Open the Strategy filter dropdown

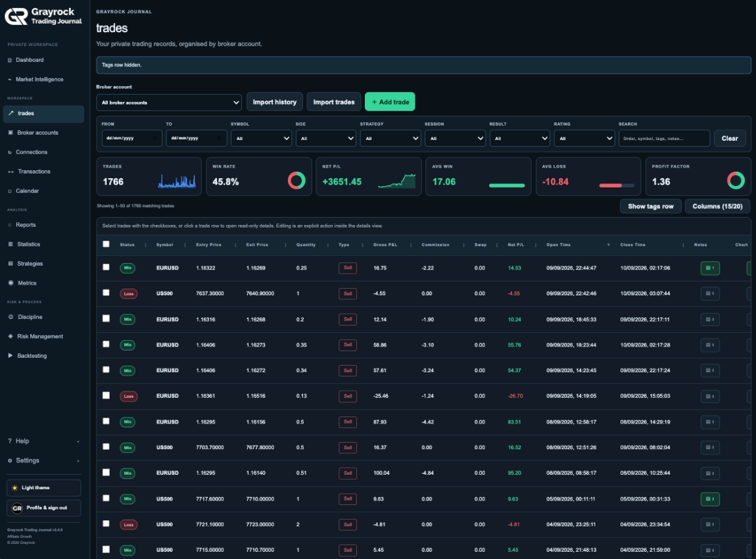[390, 138]
